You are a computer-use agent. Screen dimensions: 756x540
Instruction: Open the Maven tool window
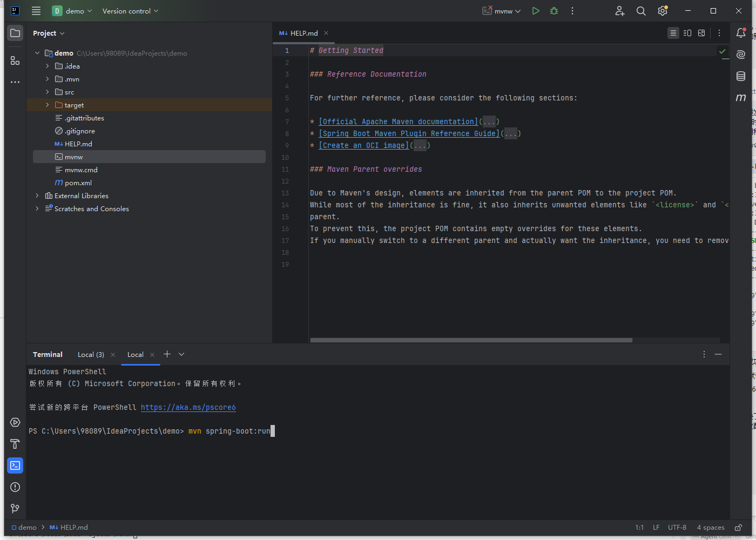741,98
